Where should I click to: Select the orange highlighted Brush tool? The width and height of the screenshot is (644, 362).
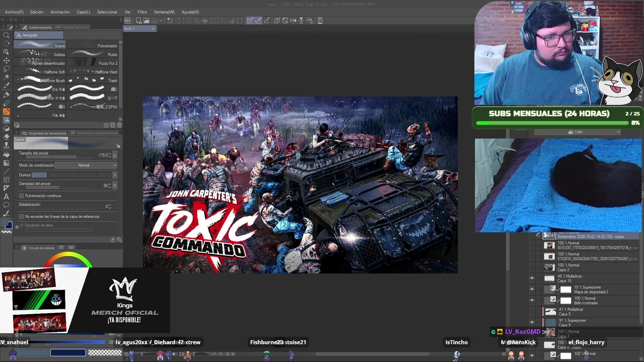(x=7, y=112)
